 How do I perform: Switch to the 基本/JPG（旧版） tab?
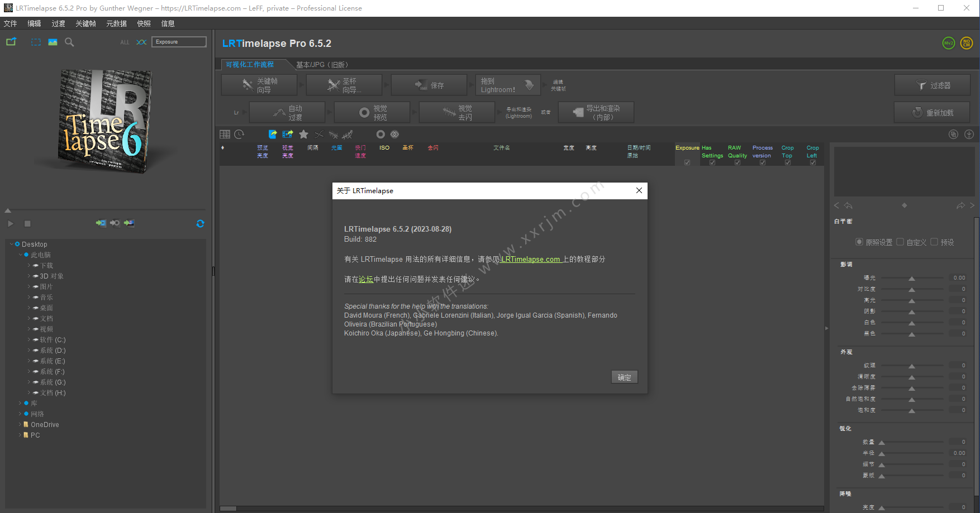click(x=322, y=65)
